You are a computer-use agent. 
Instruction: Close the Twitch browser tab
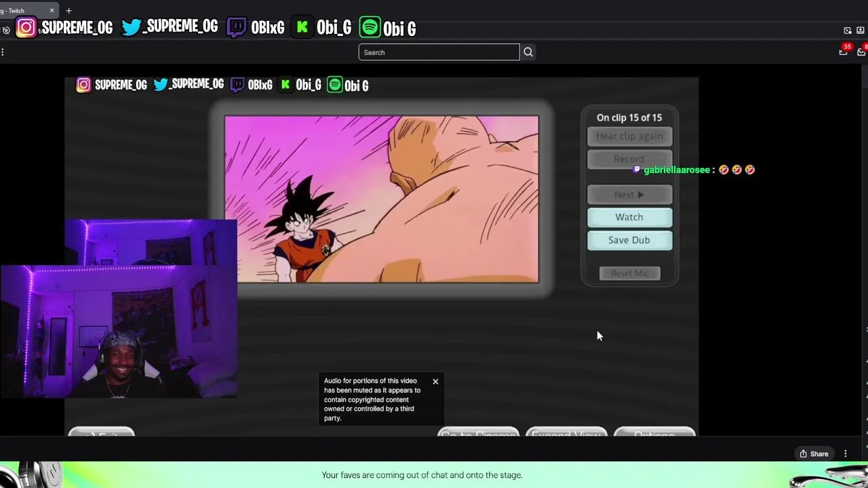tap(52, 10)
